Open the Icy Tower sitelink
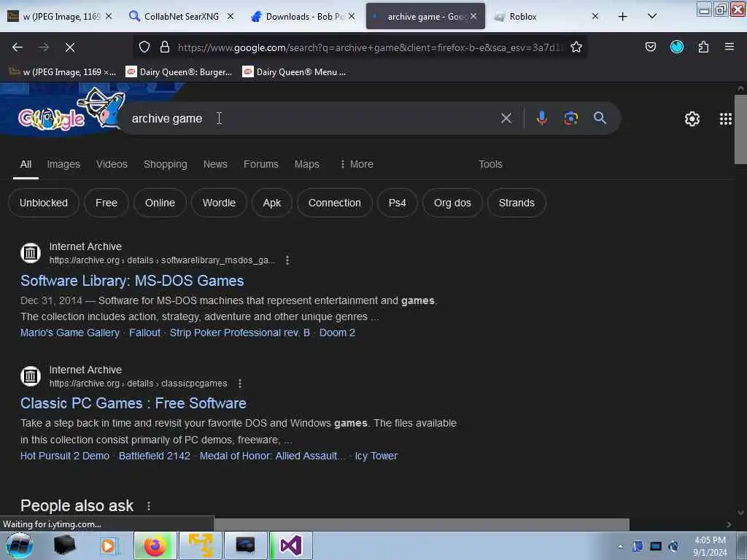Image resolution: width=747 pixels, height=560 pixels. pos(376,456)
